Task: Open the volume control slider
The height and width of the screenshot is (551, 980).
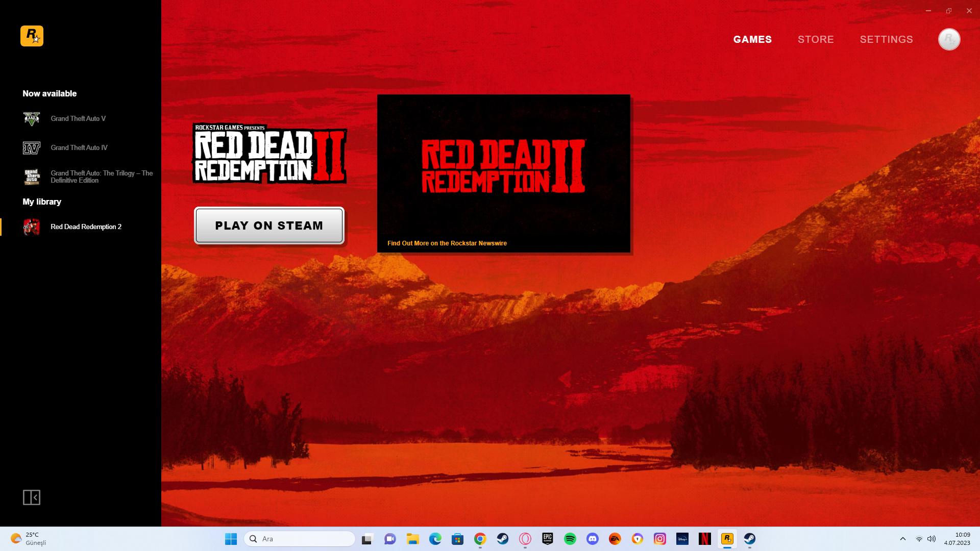Action: (x=932, y=538)
